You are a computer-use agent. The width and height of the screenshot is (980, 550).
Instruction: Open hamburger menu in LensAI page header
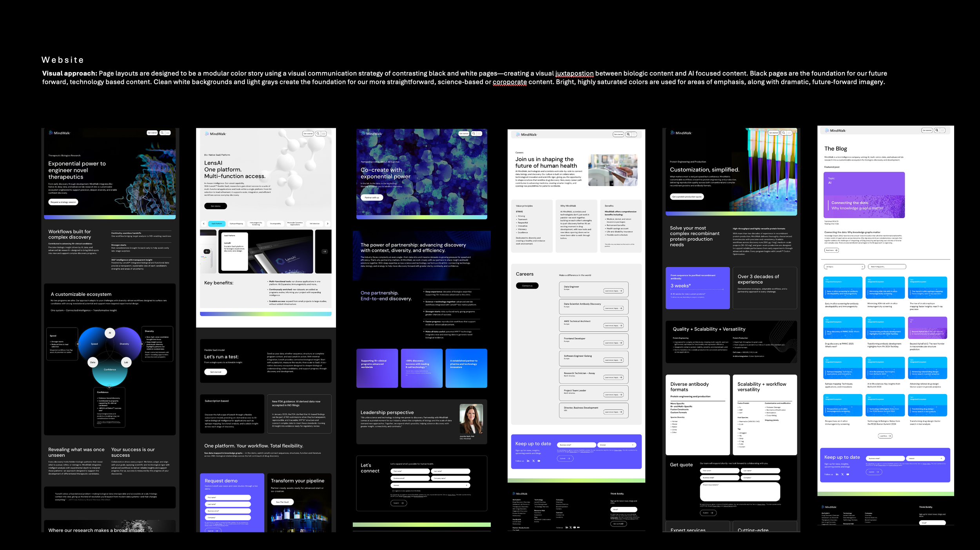324,134
